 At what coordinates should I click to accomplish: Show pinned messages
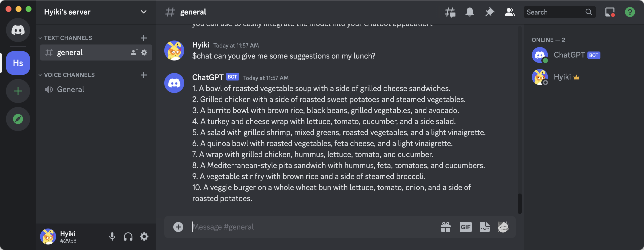click(x=490, y=12)
